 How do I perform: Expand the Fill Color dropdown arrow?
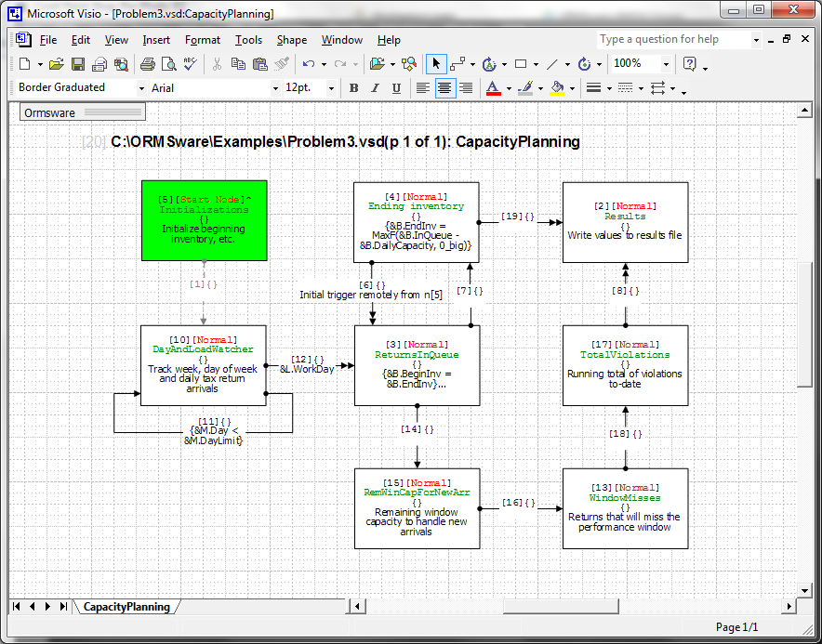point(572,88)
